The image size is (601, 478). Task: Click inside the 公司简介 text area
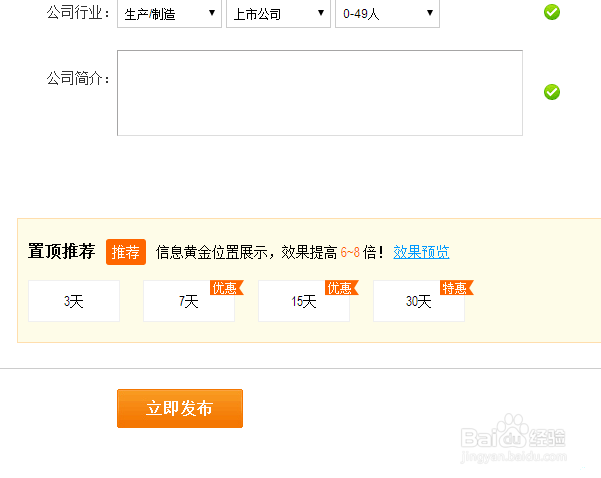pyautogui.click(x=320, y=93)
